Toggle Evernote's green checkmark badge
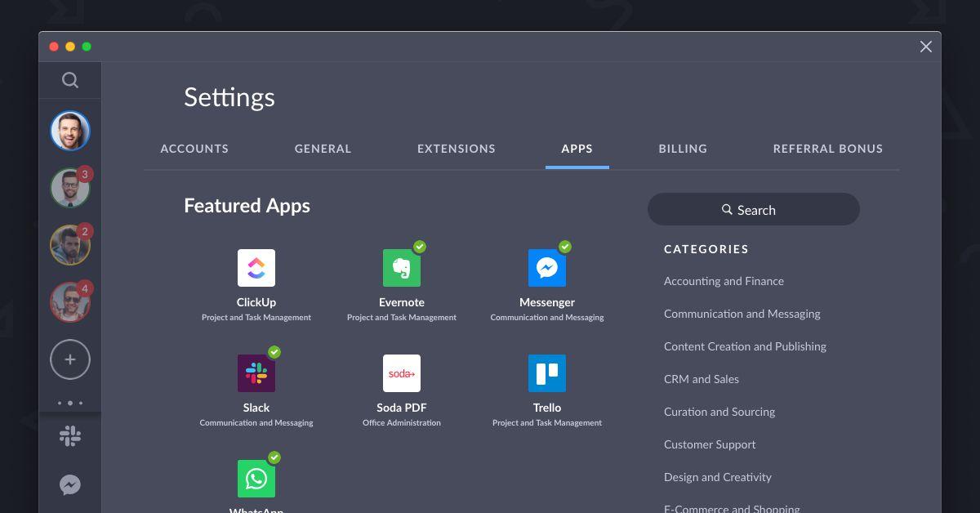 pos(420,247)
